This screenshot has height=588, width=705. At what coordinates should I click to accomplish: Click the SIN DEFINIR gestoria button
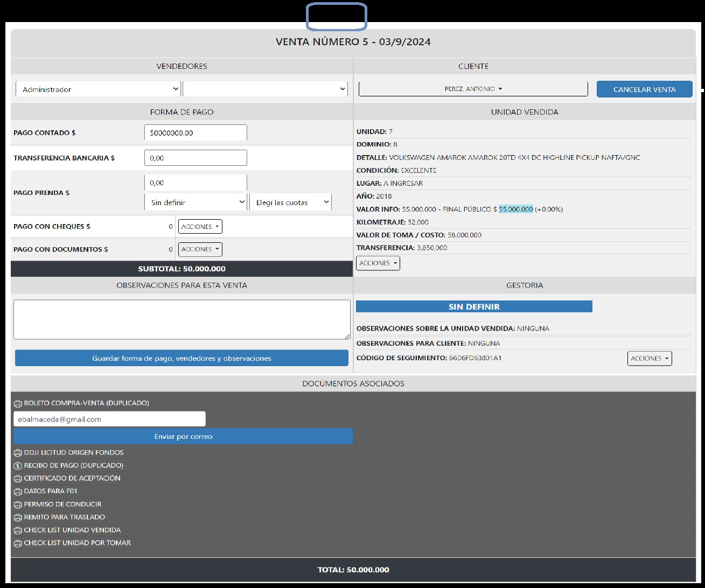pos(474,306)
